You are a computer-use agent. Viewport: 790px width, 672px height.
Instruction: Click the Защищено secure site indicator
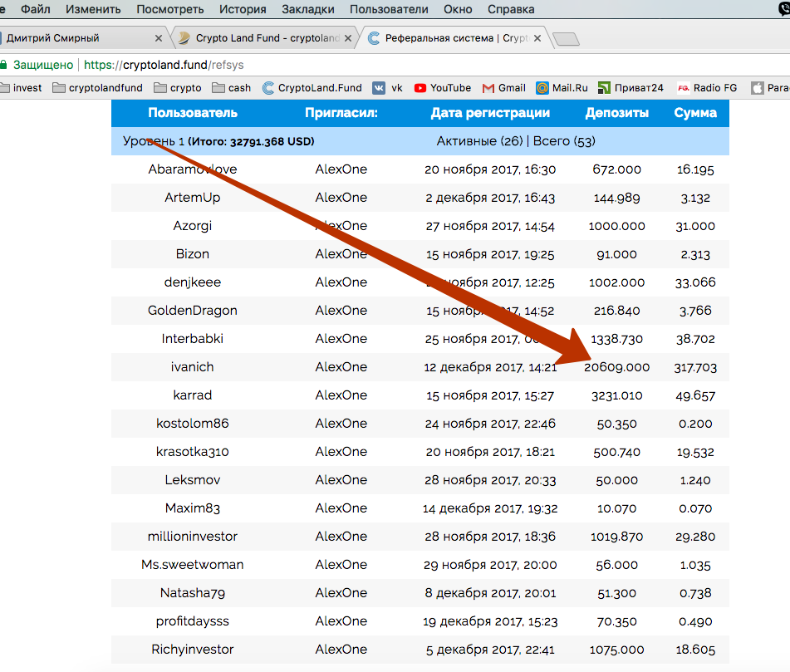(x=38, y=64)
